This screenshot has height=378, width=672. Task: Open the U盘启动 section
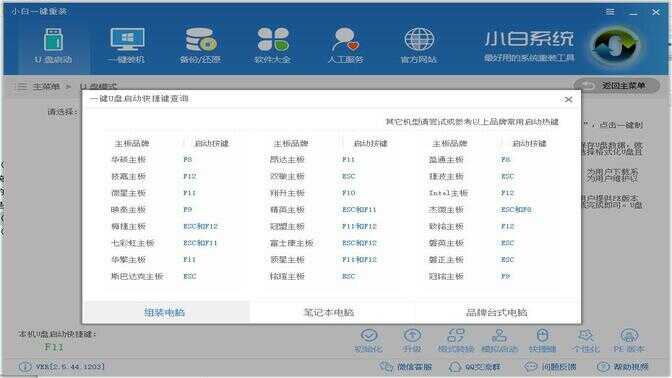click(53, 46)
